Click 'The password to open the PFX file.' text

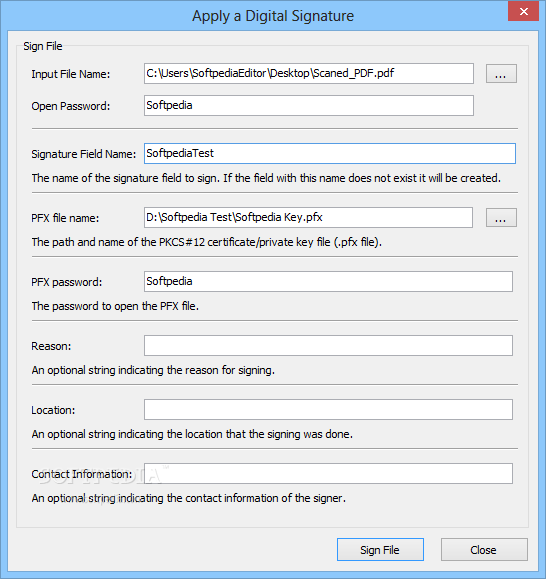point(115,306)
